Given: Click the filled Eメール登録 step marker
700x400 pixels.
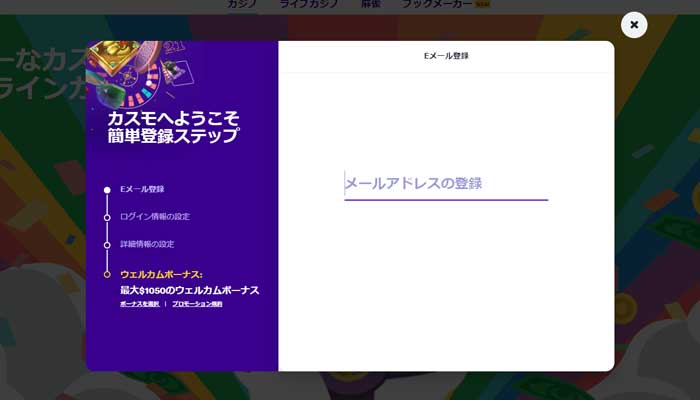Looking at the screenshot, I should point(107,190).
